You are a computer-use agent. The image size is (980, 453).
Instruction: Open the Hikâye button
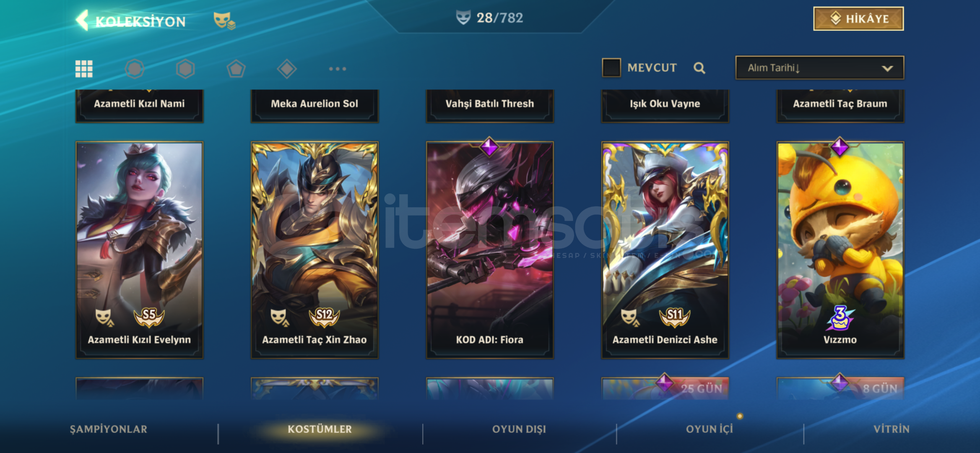858,18
